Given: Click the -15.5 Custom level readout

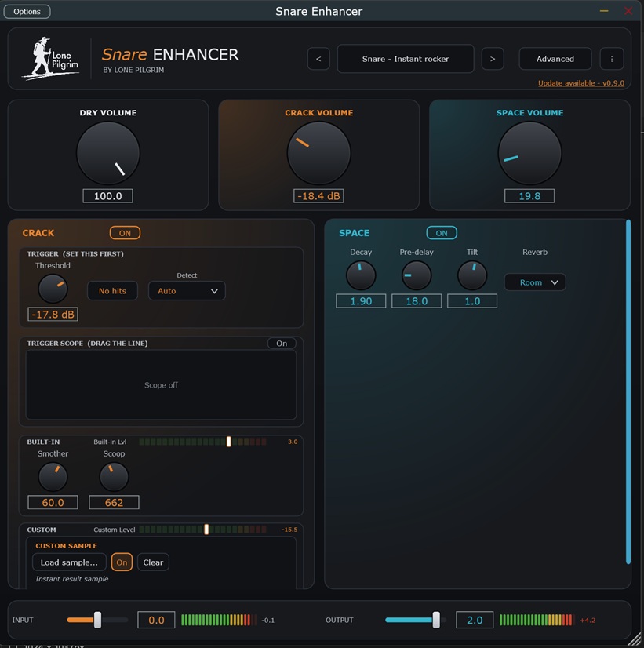Looking at the screenshot, I should point(289,530).
